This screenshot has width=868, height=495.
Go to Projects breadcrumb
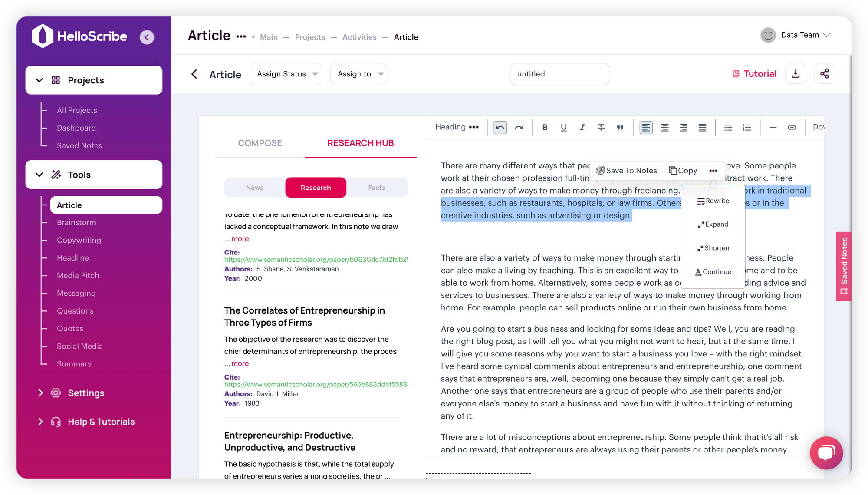click(x=310, y=37)
